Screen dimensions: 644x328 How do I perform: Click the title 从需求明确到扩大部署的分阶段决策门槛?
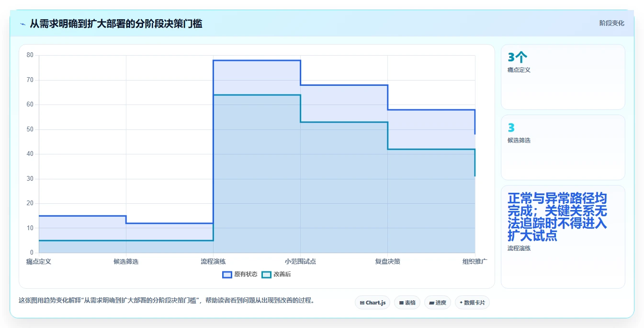pyautogui.click(x=116, y=23)
